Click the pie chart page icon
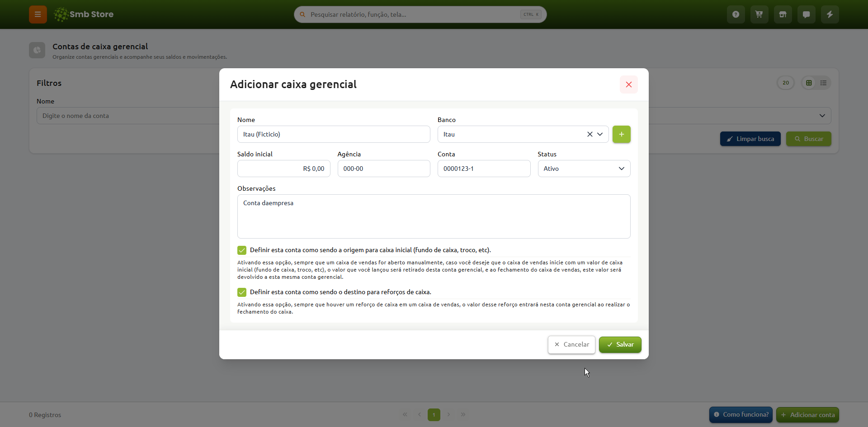 coord(37,50)
